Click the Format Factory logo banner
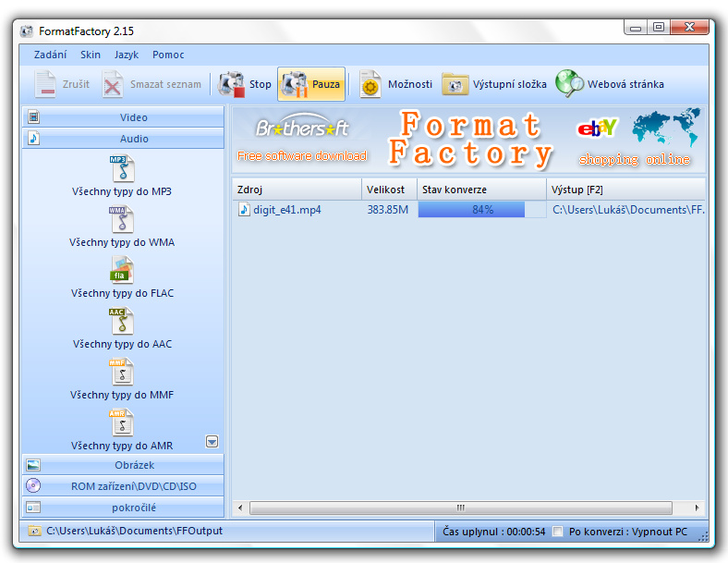The width and height of the screenshot is (728, 563). pyautogui.click(x=471, y=140)
